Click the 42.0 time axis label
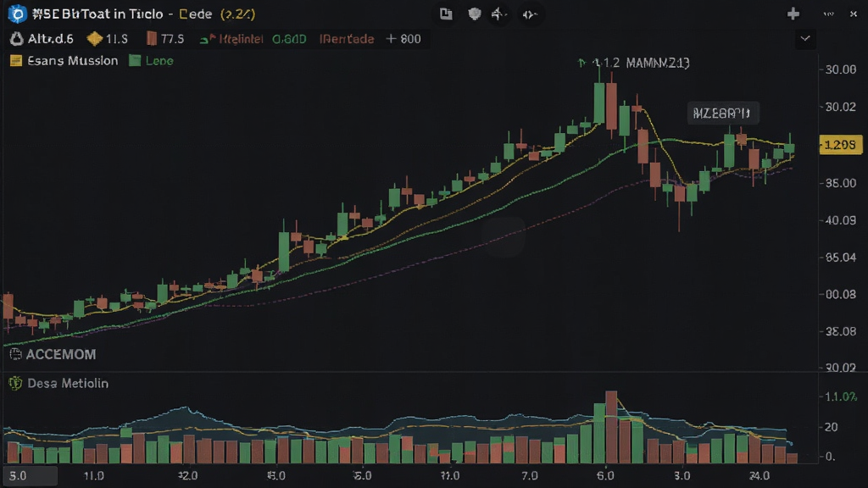 (187, 476)
